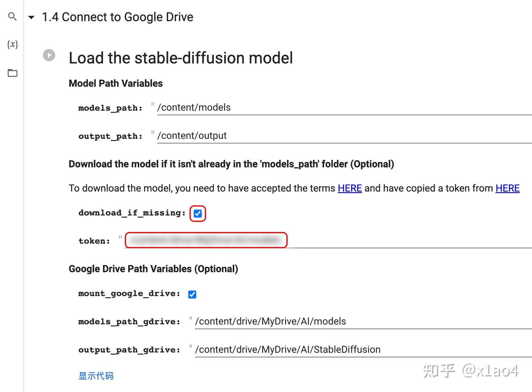Open the first HERE link for terms
The image size is (532, 392).
point(349,188)
